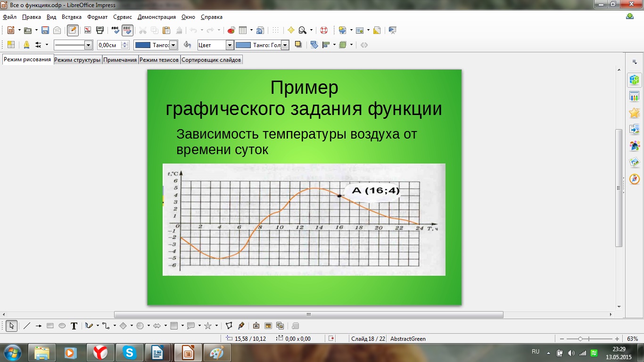Open the line style dropdown
This screenshot has height=362, width=644.
[88, 45]
